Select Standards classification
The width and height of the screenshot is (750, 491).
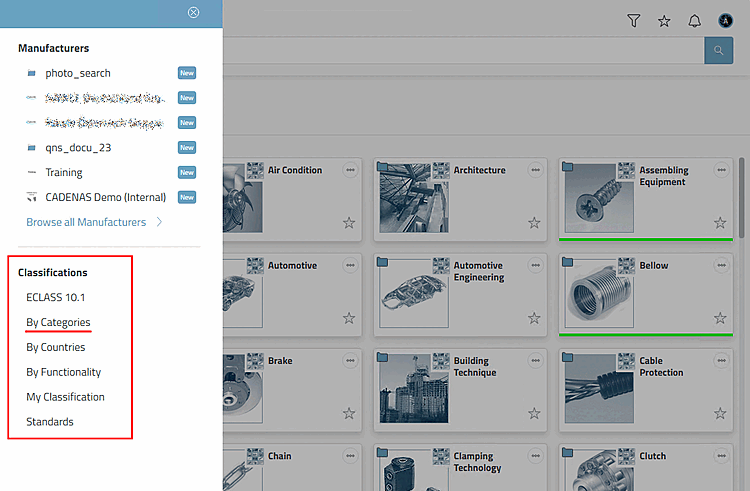tap(50, 422)
